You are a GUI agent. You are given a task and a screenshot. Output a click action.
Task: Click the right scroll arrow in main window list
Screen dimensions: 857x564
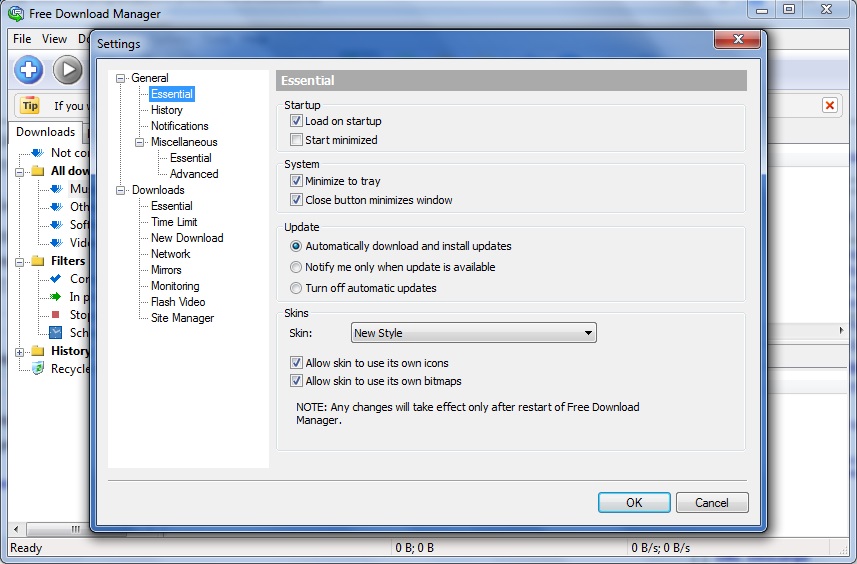tap(841, 331)
